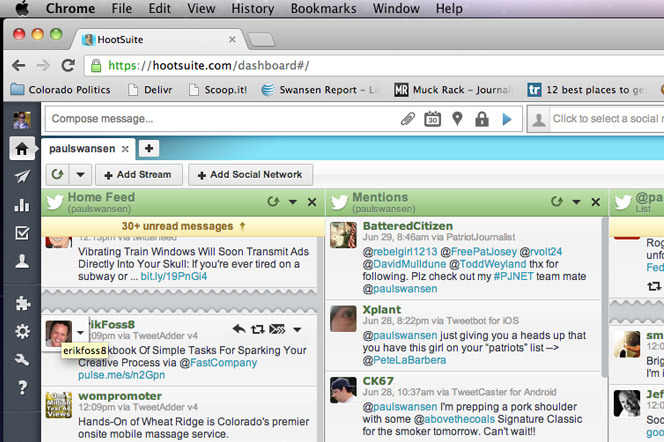The image size is (664, 442).
Task: Show the 30+ unread messages
Action: [183, 226]
